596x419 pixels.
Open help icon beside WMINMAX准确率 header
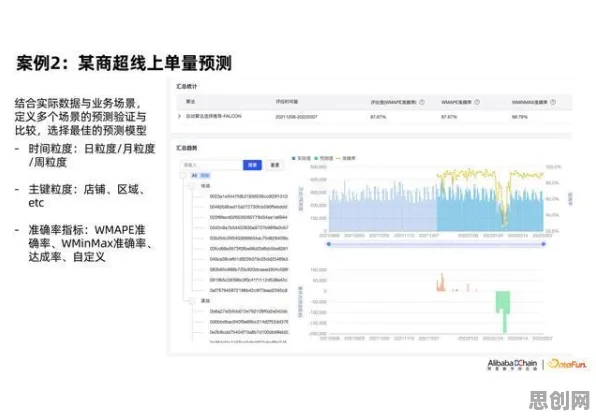coord(553,102)
